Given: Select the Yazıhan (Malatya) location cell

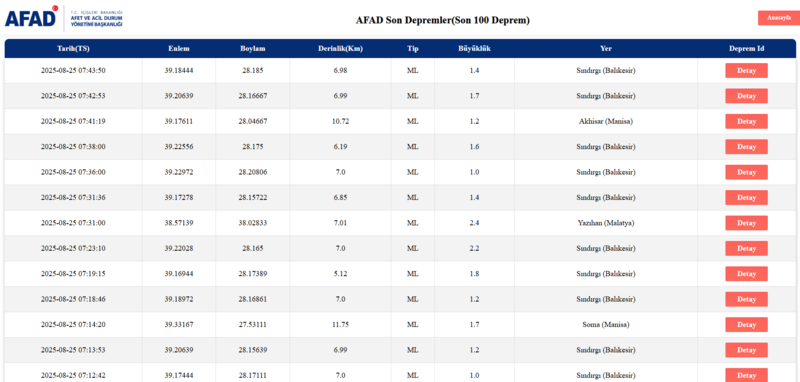Looking at the screenshot, I should pyautogui.click(x=606, y=223).
